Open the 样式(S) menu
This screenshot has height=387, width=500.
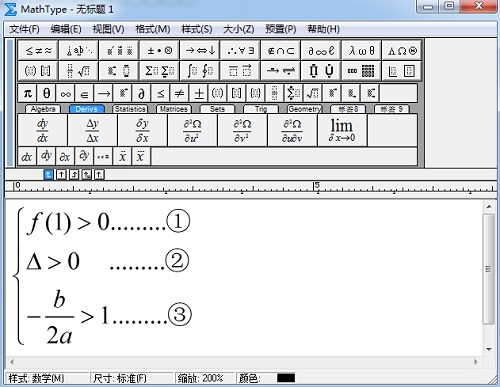pyautogui.click(x=197, y=29)
